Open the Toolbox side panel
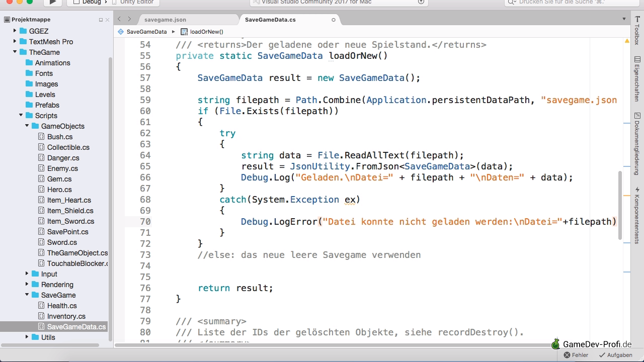Screen dimensions: 644x362 637,31
